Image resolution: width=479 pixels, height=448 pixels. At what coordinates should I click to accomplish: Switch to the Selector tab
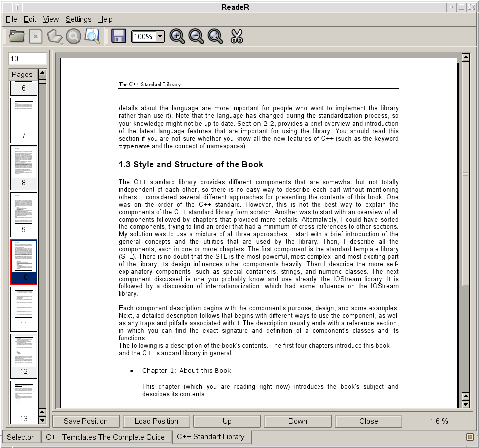tap(20, 437)
